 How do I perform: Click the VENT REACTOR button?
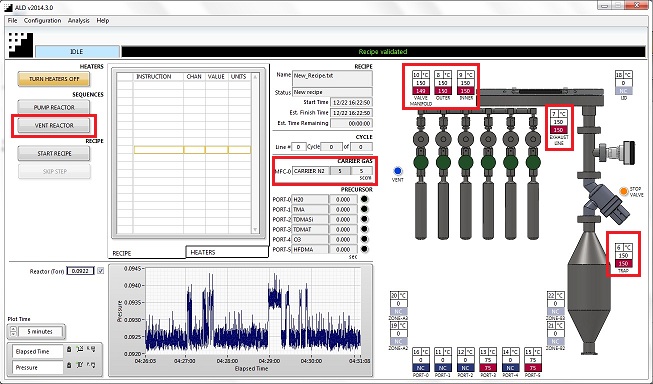pos(54,125)
